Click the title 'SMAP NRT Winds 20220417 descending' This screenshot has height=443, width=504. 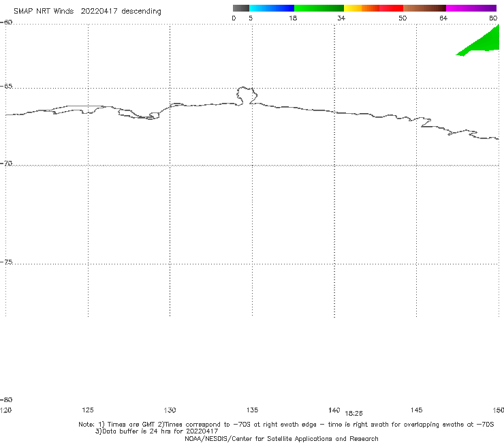pyautogui.click(x=87, y=12)
